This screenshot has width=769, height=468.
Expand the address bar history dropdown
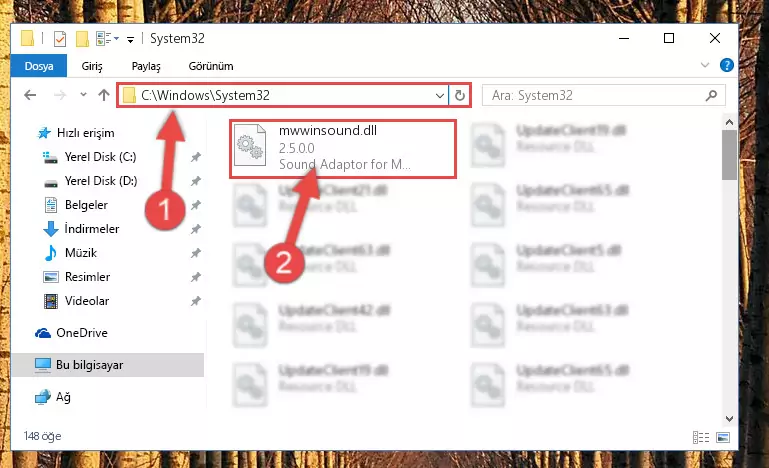(x=440, y=96)
